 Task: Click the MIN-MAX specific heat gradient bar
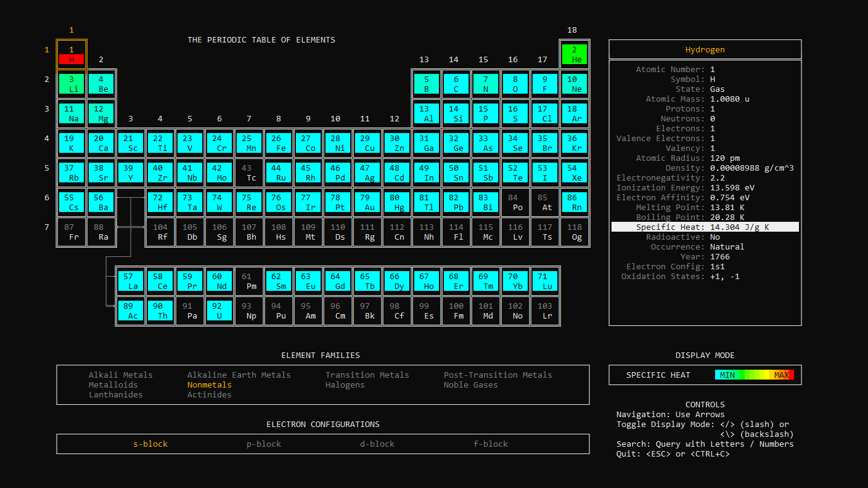point(755,375)
